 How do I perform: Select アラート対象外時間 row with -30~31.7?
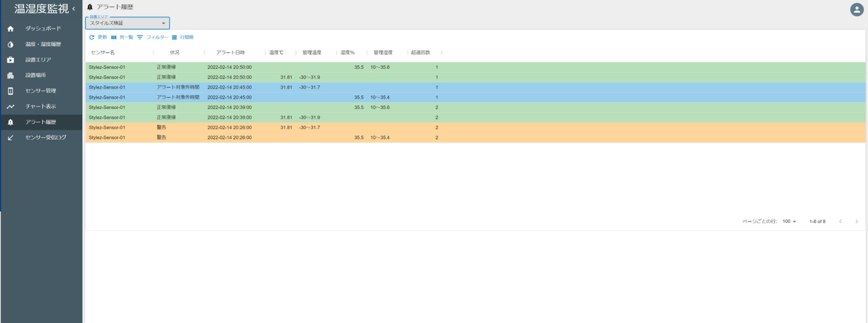pyautogui.click(x=475, y=88)
